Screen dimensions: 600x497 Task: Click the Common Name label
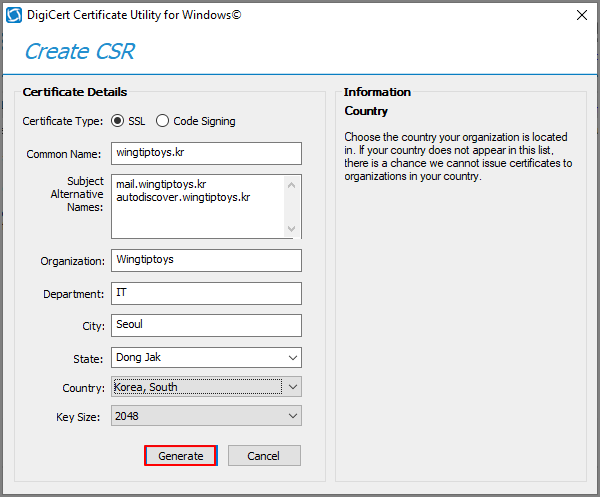[x=64, y=154]
